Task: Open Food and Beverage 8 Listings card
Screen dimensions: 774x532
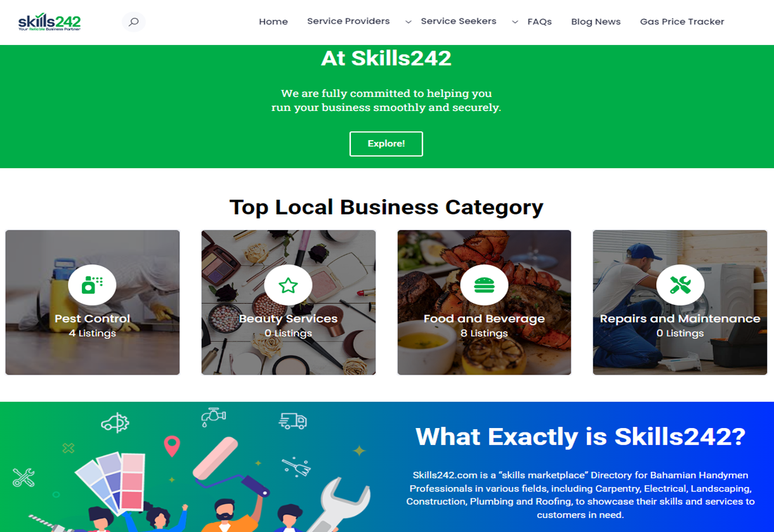Action: [484, 302]
